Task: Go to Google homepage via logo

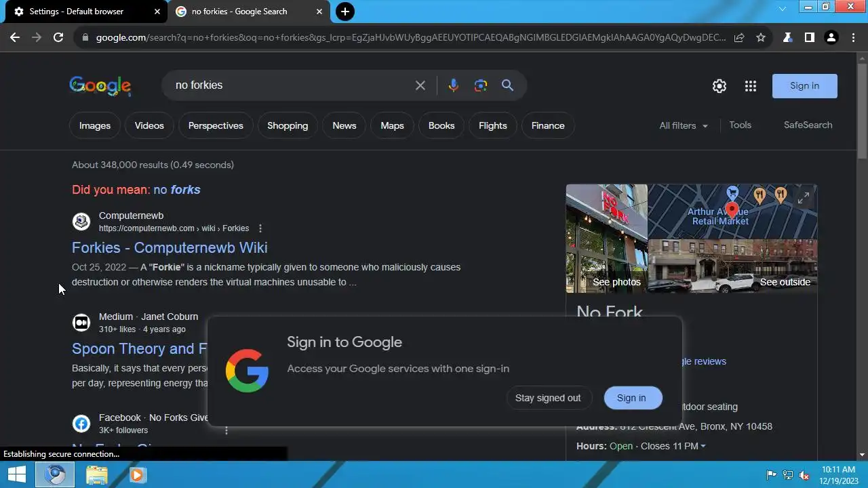Action: pos(100,86)
